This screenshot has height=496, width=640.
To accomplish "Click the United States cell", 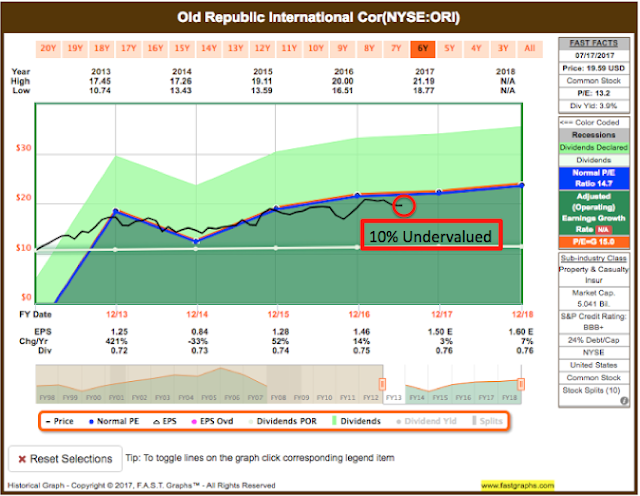I will [593, 365].
